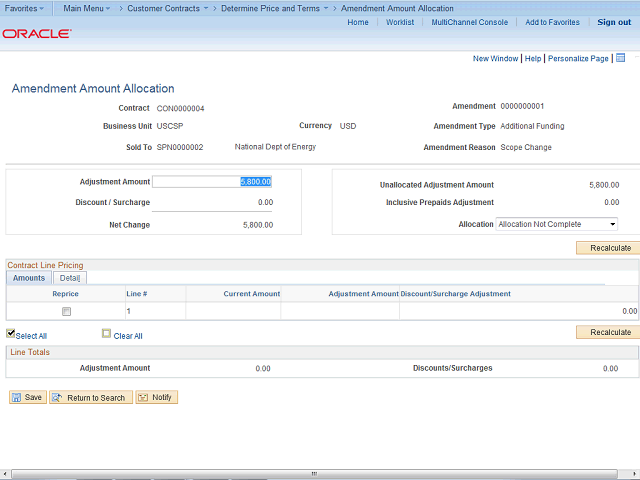Expand the Favorites menu
Viewport: 640px width, 480px height.
25,8
